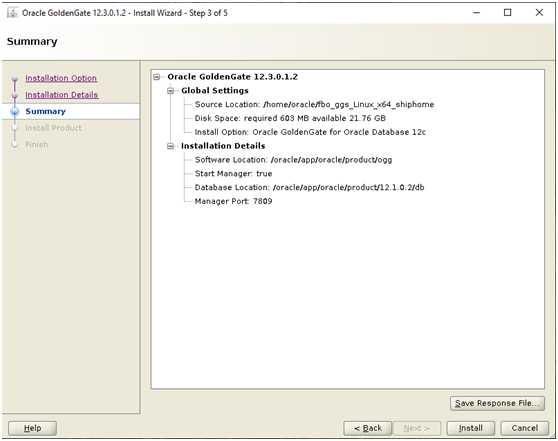Go to Installation Details step link

point(62,95)
